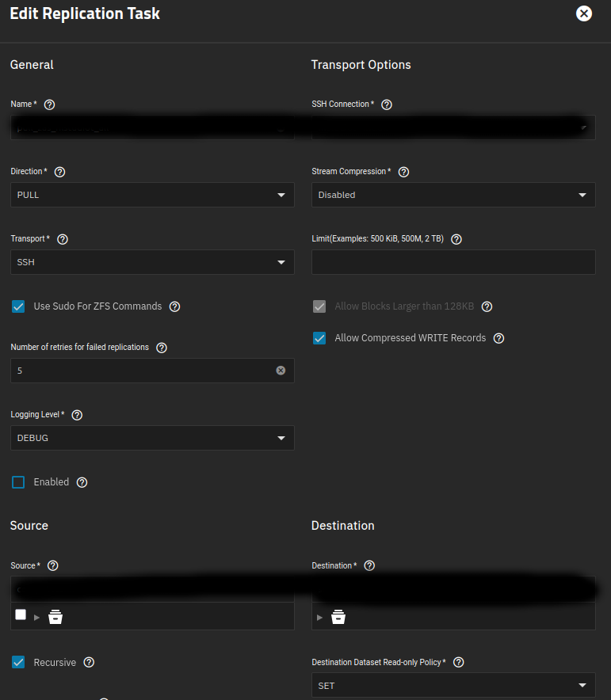Show help icon next to Enabled
The image size is (611, 700).
(82, 482)
